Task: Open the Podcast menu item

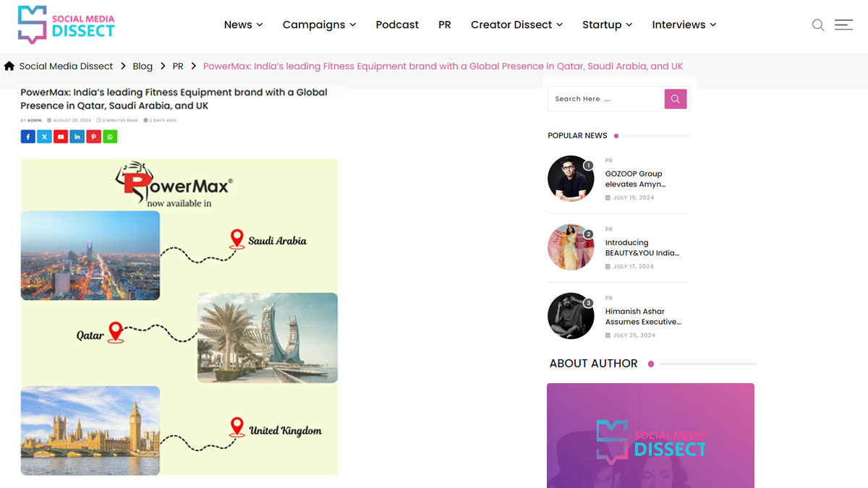Action: (397, 25)
